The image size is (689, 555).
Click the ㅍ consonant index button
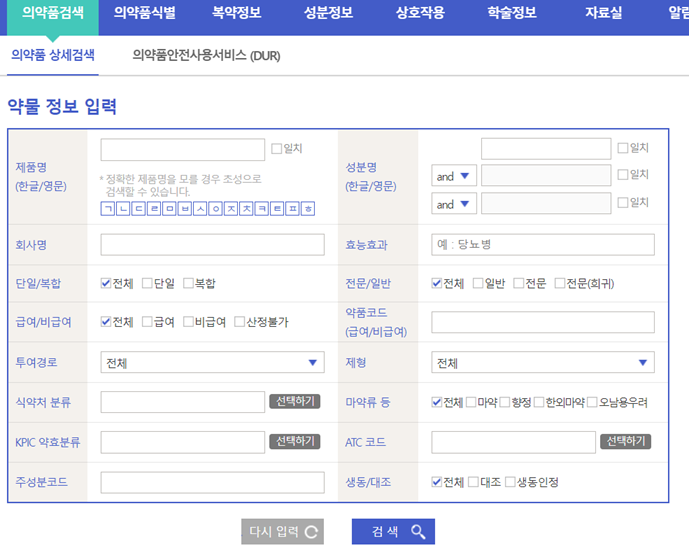click(x=293, y=209)
